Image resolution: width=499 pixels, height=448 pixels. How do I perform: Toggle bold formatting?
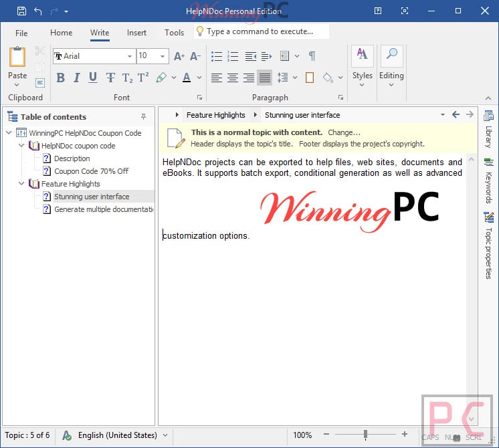click(x=60, y=78)
